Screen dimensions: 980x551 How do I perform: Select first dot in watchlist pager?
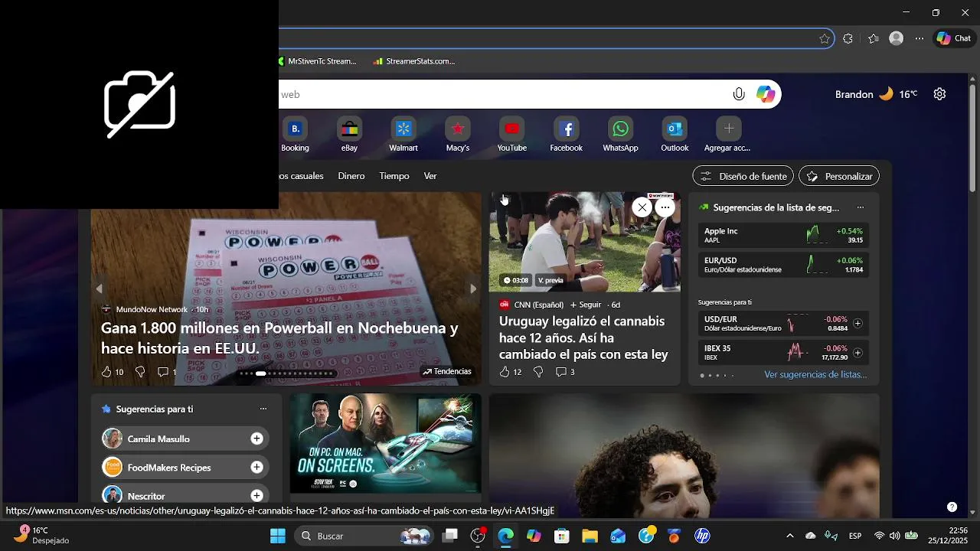pos(702,376)
